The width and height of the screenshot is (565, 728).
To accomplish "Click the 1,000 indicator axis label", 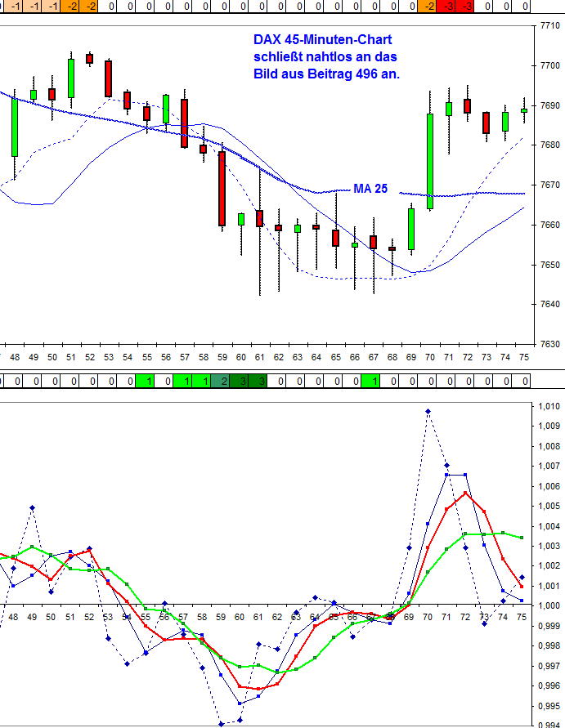I will 549,606.
